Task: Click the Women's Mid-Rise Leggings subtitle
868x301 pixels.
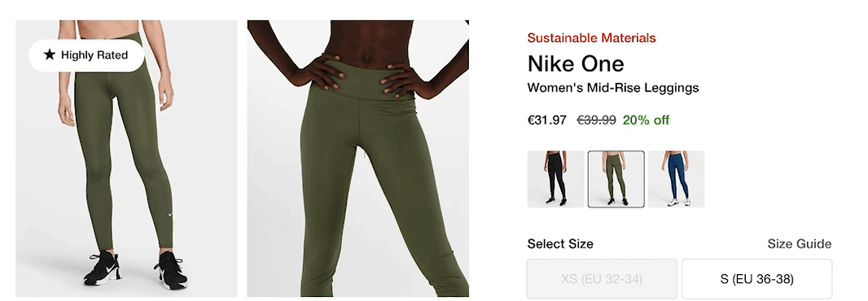Action: point(613,87)
